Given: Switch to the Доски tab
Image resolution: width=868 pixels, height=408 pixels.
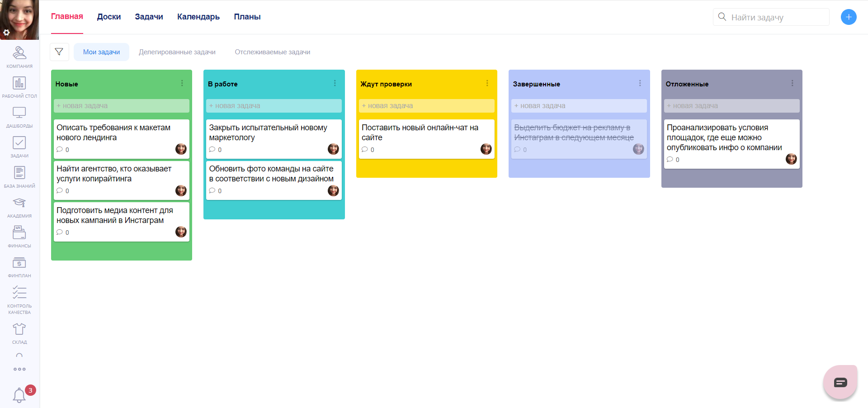Looking at the screenshot, I should (109, 17).
